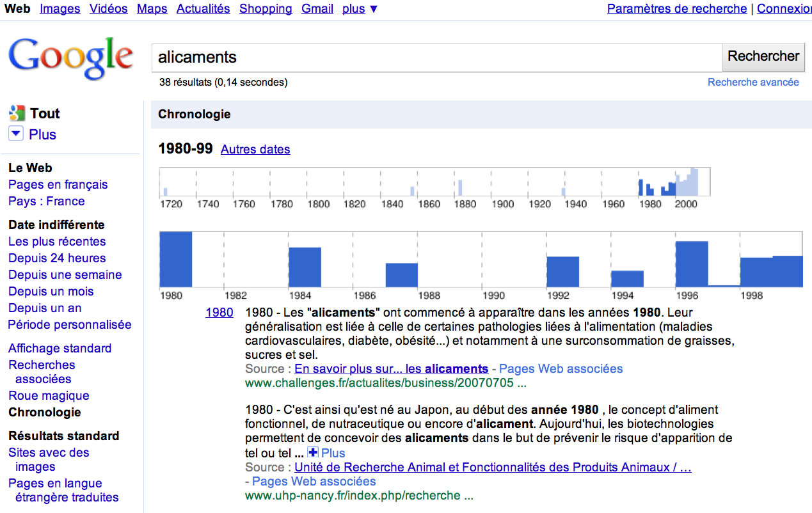Open Vidéos in the top navigation
Image resolution: width=812 pixels, height=513 pixels.
[x=109, y=9]
